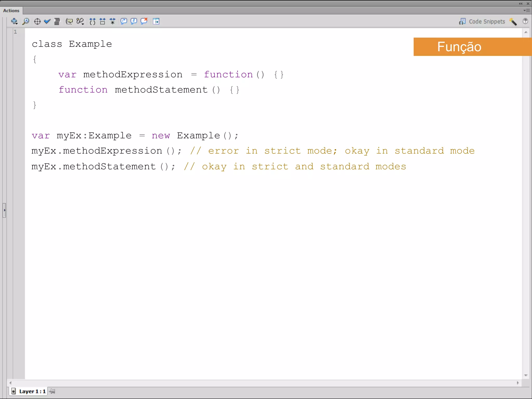Click 'myEx.methodStatement();' call
The width and height of the screenshot is (532, 399).
click(x=103, y=167)
